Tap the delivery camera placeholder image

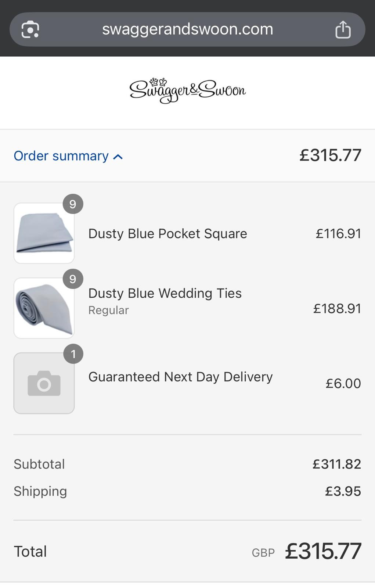pos(44,383)
